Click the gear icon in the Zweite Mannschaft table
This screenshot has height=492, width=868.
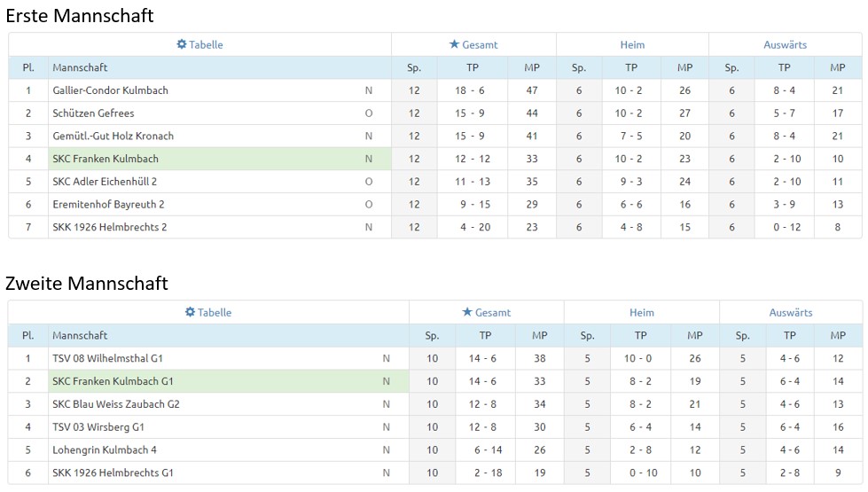click(x=190, y=312)
